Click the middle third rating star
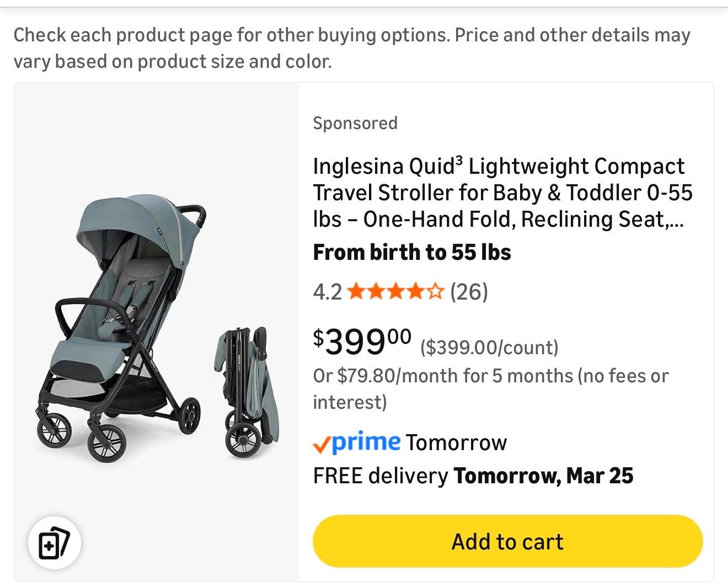The image size is (728, 587). tap(395, 291)
